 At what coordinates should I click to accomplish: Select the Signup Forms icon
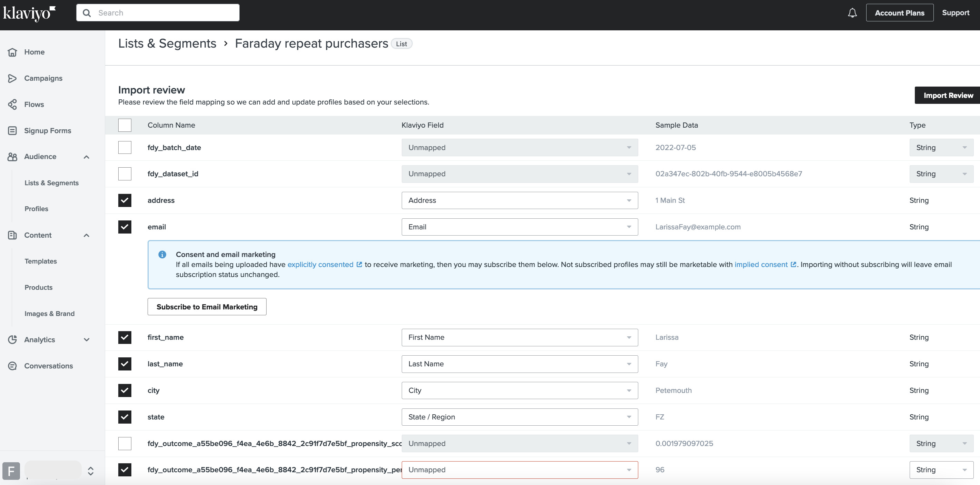point(12,131)
